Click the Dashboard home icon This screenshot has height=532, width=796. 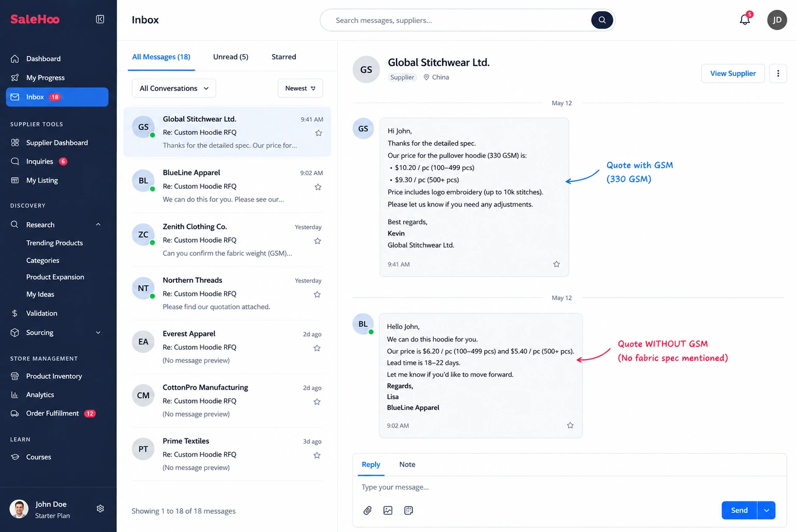coord(15,59)
